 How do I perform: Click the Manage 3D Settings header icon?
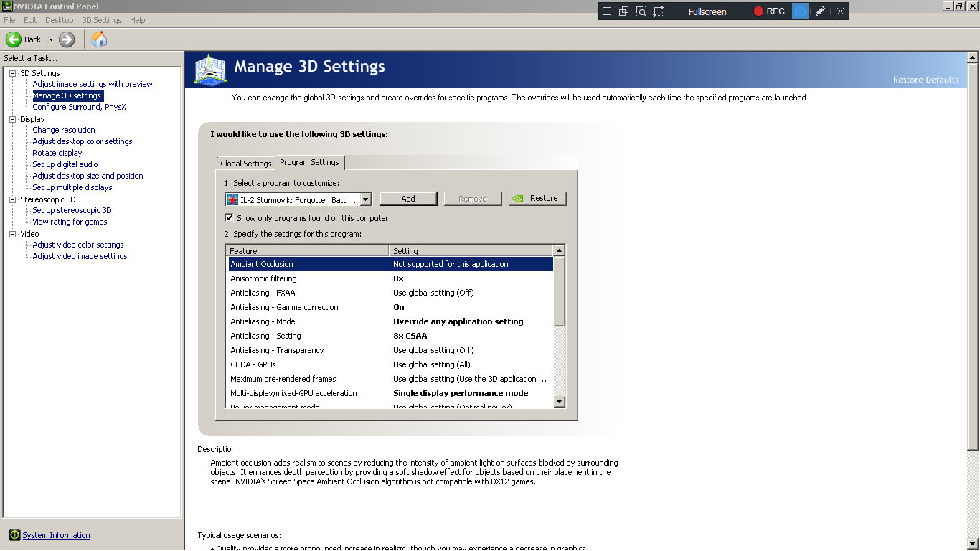[x=211, y=70]
